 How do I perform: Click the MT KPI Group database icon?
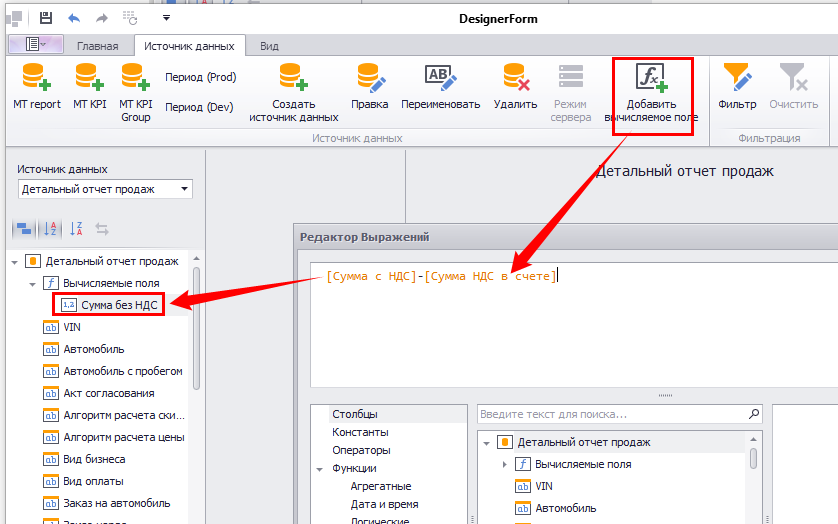pos(135,78)
